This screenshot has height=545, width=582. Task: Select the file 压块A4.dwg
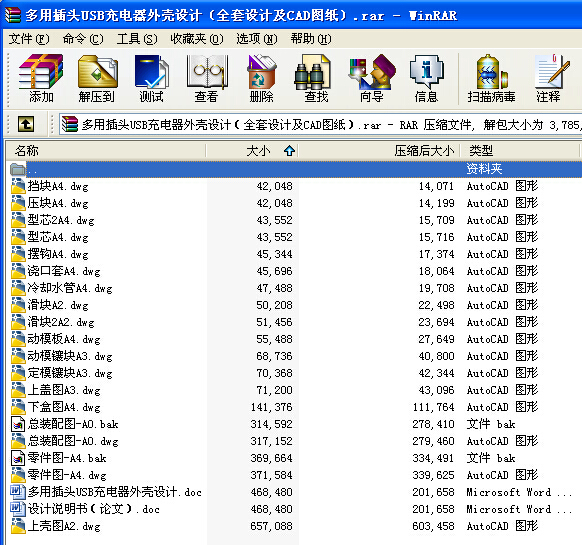(58, 203)
